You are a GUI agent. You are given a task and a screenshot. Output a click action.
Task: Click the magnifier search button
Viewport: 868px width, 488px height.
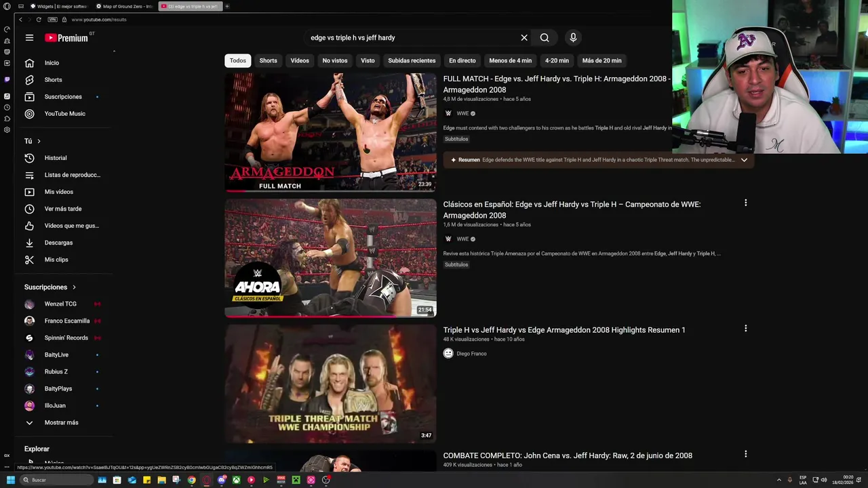[545, 38]
